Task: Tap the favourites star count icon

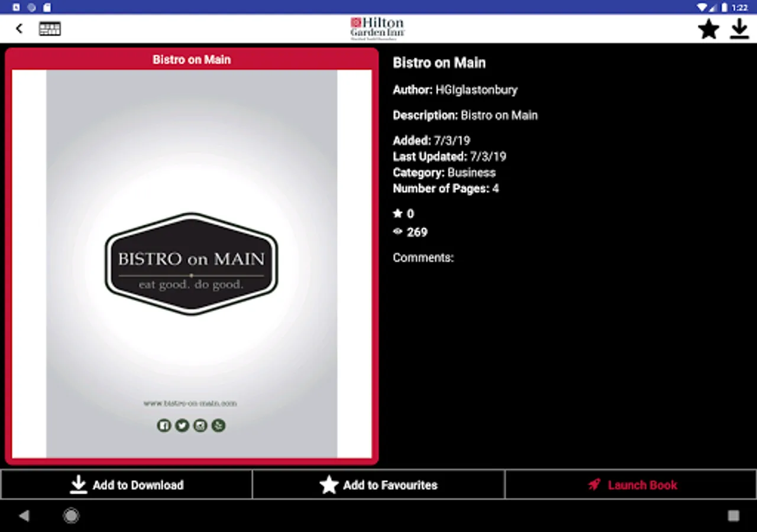Action: click(x=397, y=213)
